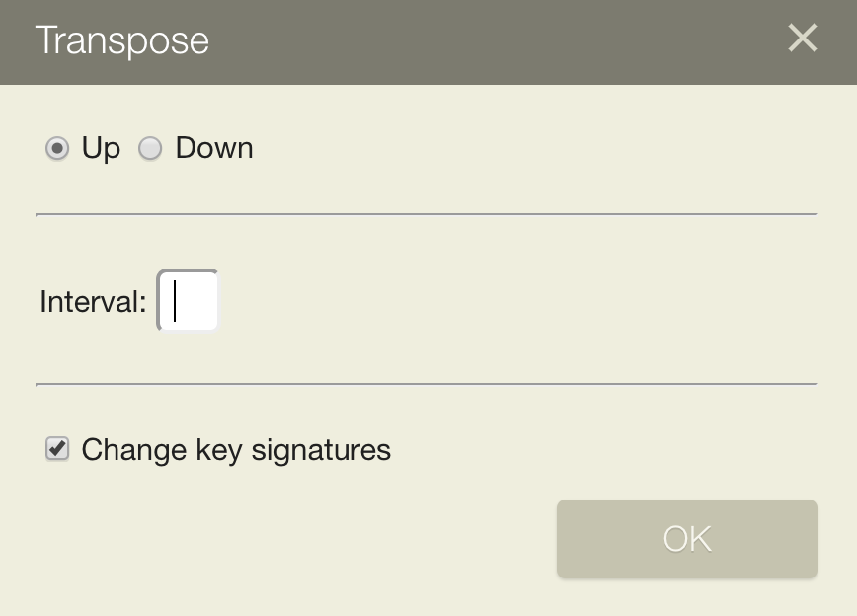Screen dimensions: 857x616
Task: Uncheck the Change key signatures checkbox
Action: (57, 449)
